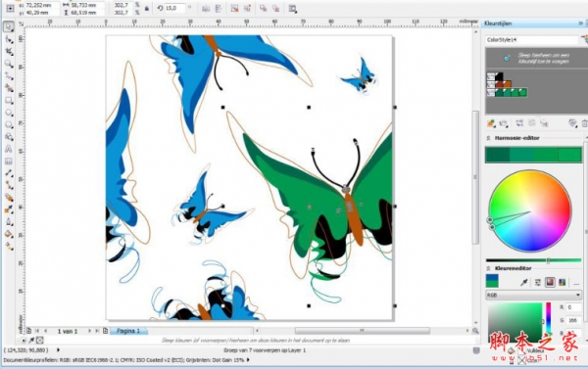Toggle the color viewer mode button

click(x=550, y=282)
